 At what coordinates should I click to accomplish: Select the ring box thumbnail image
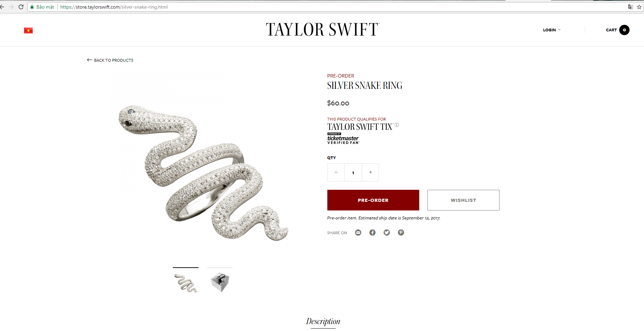tap(220, 282)
